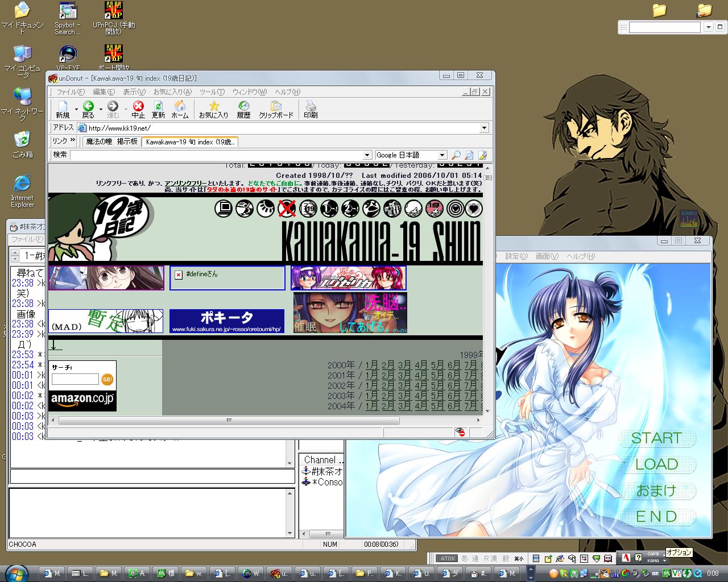
Task: Select the Kawakawa-19 旬 index tab
Action: [x=190, y=142]
